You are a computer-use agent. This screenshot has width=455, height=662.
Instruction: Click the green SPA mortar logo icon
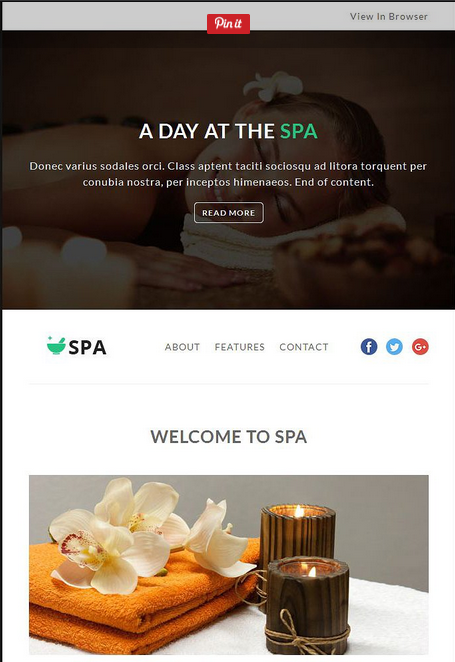[x=56, y=345]
